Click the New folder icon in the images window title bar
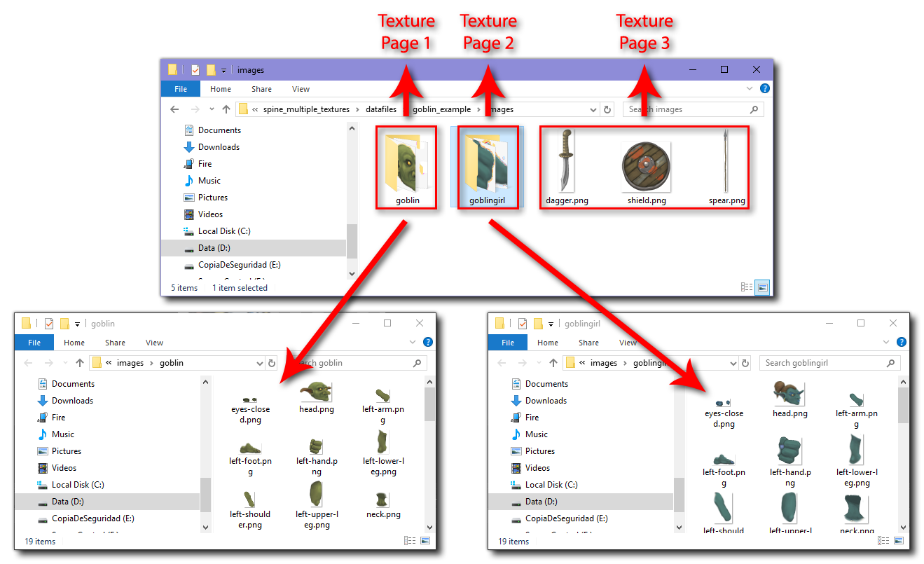The image size is (924, 564). click(x=211, y=70)
